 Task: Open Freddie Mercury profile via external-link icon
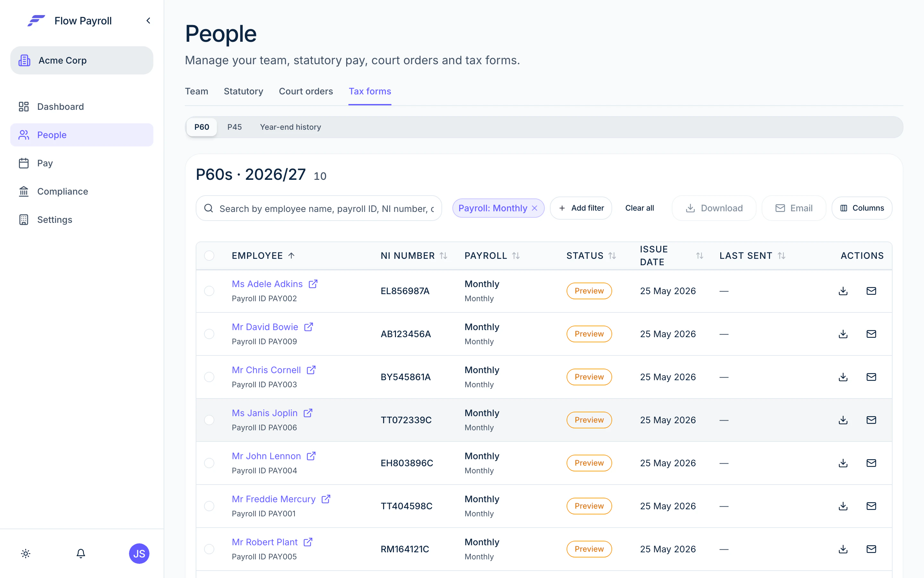pyautogui.click(x=326, y=499)
